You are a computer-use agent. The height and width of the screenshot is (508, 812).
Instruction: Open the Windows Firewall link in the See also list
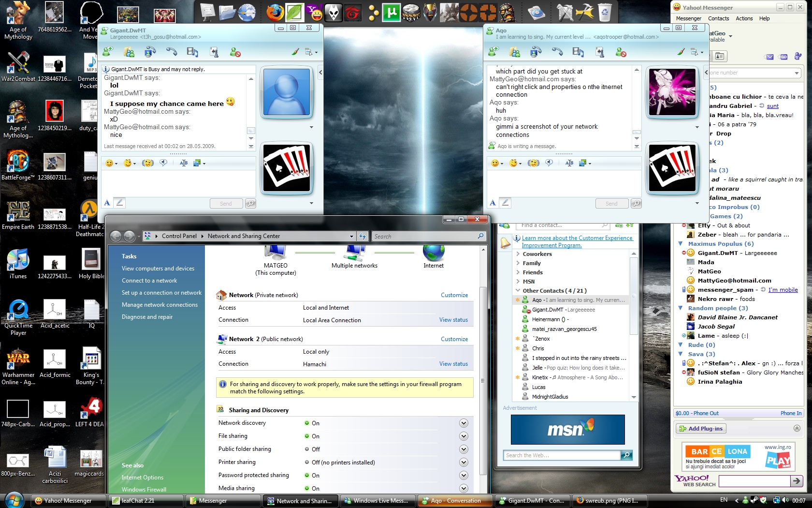144,489
